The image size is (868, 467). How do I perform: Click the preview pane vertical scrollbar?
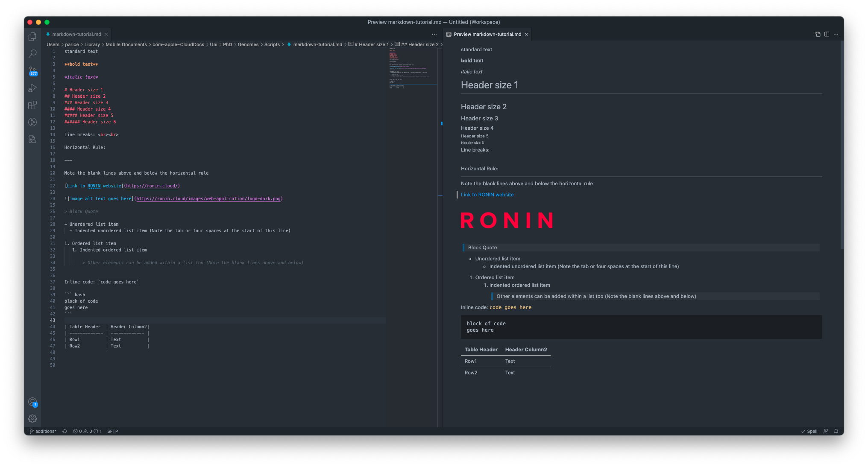(842, 145)
